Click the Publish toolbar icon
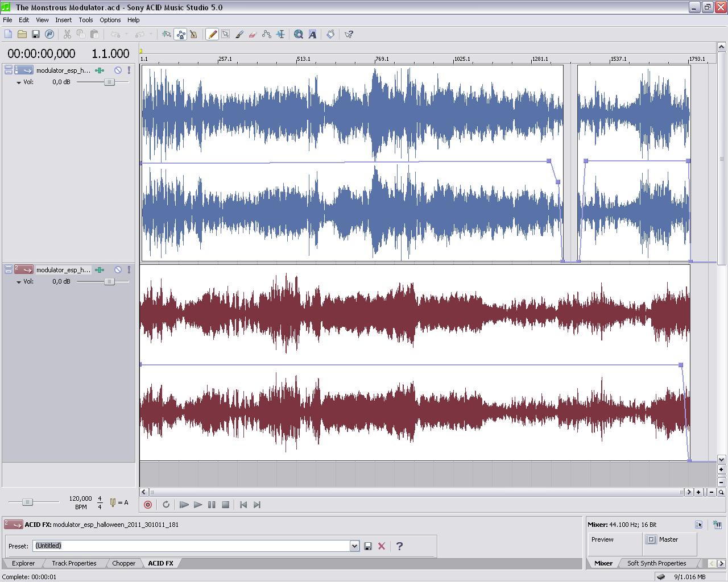728x582 pixels. click(x=49, y=34)
